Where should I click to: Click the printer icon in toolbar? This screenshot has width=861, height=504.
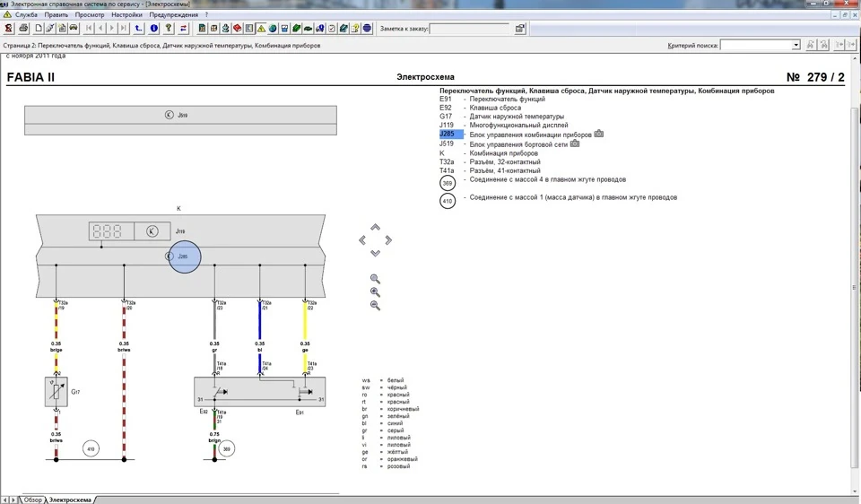(23, 28)
